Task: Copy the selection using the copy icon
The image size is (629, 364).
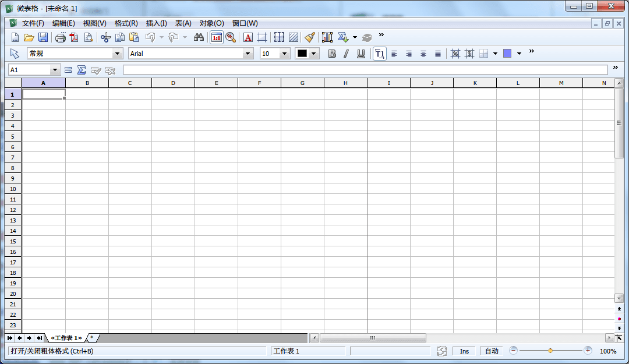Action: click(120, 38)
